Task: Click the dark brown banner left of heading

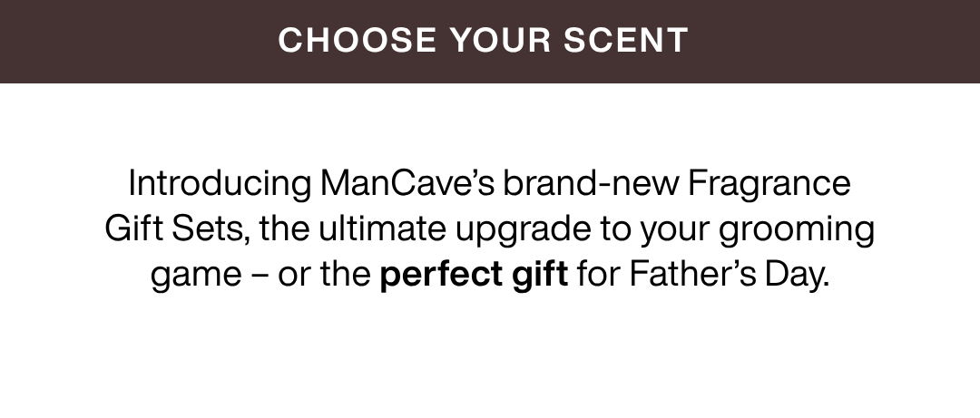Action: (x=138, y=41)
